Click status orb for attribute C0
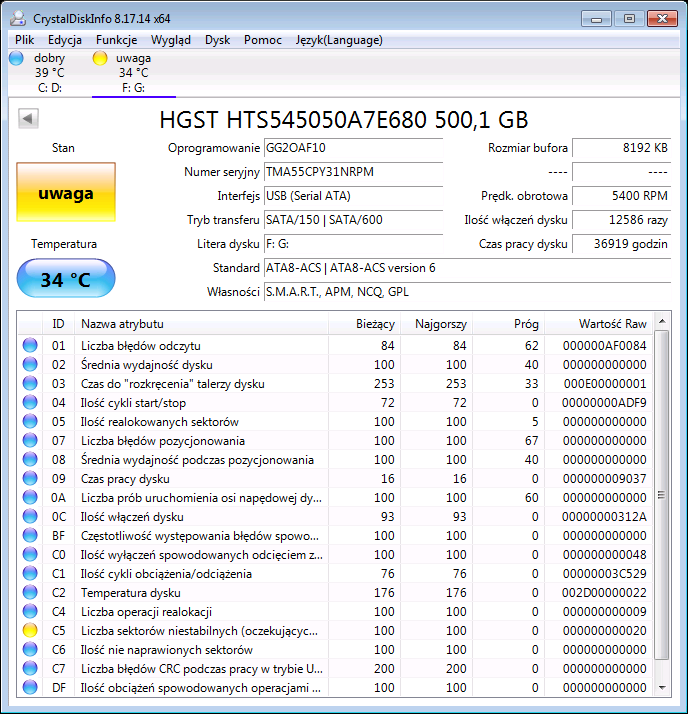 pyautogui.click(x=30, y=554)
